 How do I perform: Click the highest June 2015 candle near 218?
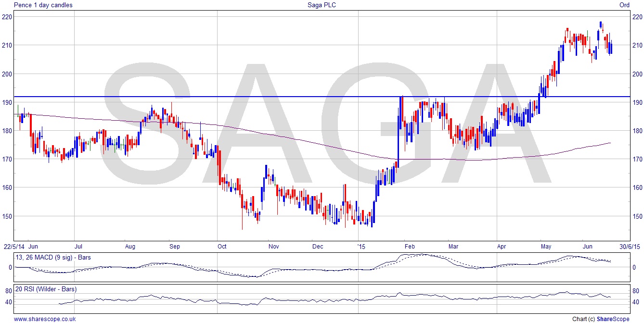[x=601, y=25]
